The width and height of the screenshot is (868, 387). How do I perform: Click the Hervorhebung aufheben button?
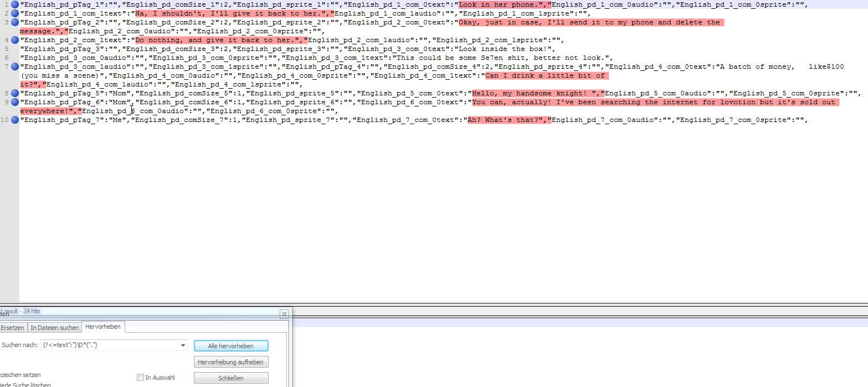(231, 362)
